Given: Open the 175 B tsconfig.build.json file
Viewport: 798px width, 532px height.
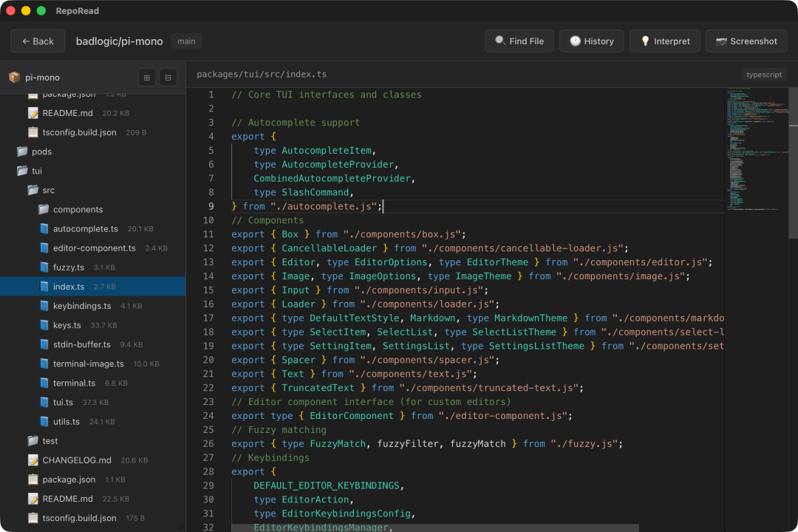Looking at the screenshot, I should point(92,518).
